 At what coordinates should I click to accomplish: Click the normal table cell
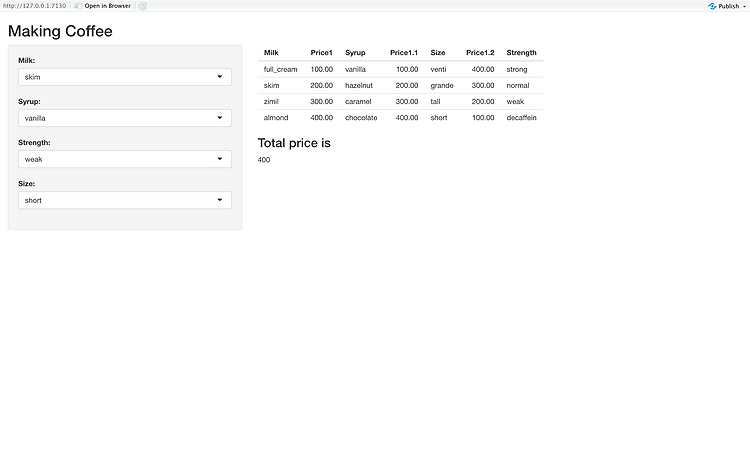point(518,86)
